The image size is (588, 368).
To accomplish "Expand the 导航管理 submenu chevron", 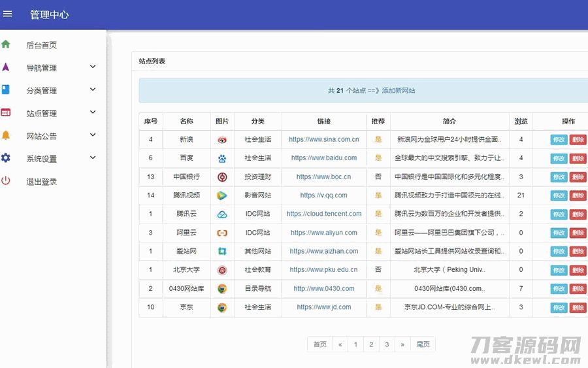I will [x=93, y=67].
